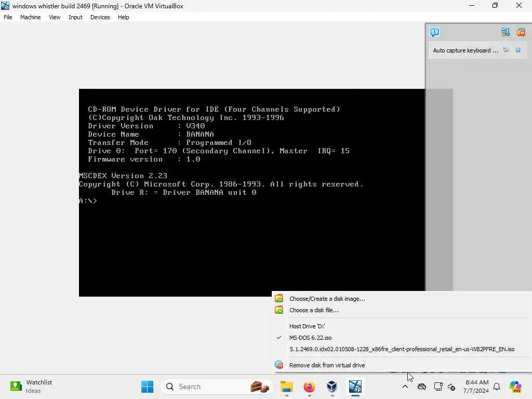The width and height of the screenshot is (532, 399).
Task: Open the notifications bell icon
Action: click(x=497, y=387)
